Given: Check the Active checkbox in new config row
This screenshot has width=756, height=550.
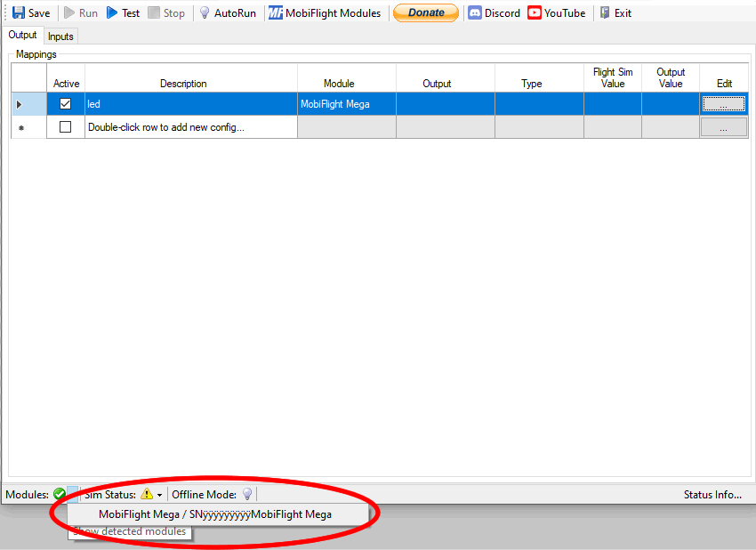Looking at the screenshot, I should tap(65, 127).
